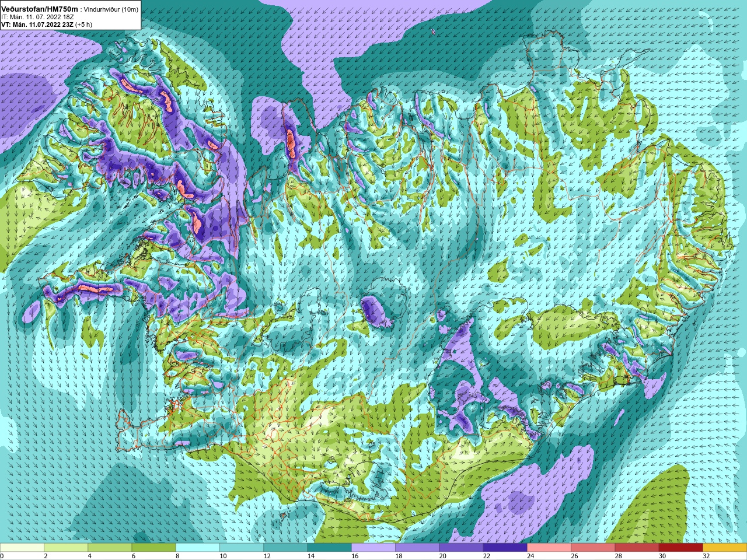Click the dark red 30–32 legend swatch
This screenshot has height=560, width=747.
[681, 548]
